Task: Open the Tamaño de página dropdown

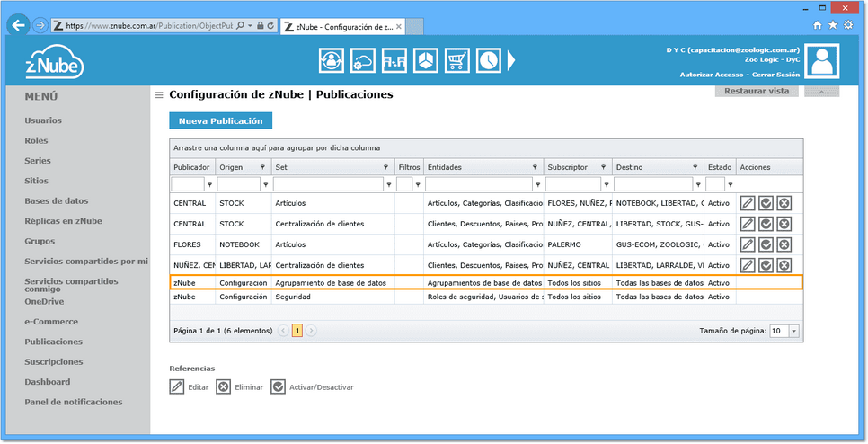Action: click(794, 331)
